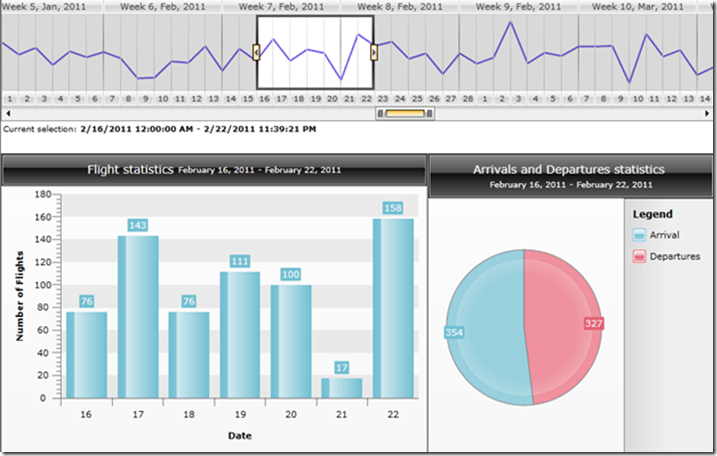Click the yellow scrollbar thumb under the timeline
This screenshot has width=717, height=456.
[x=405, y=113]
